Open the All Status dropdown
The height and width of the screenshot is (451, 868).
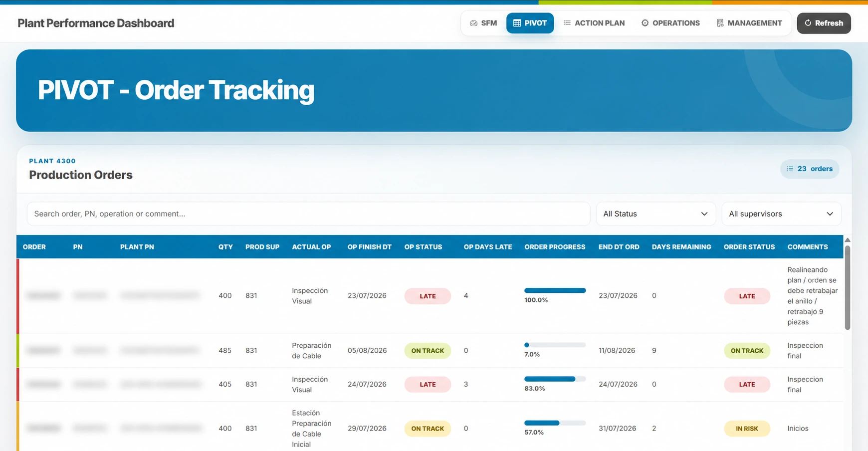(655, 214)
